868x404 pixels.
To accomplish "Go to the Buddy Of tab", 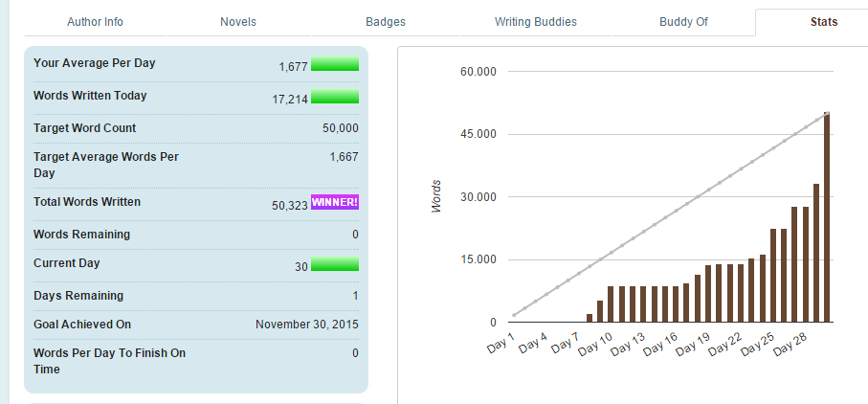I will click(x=683, y=21).
